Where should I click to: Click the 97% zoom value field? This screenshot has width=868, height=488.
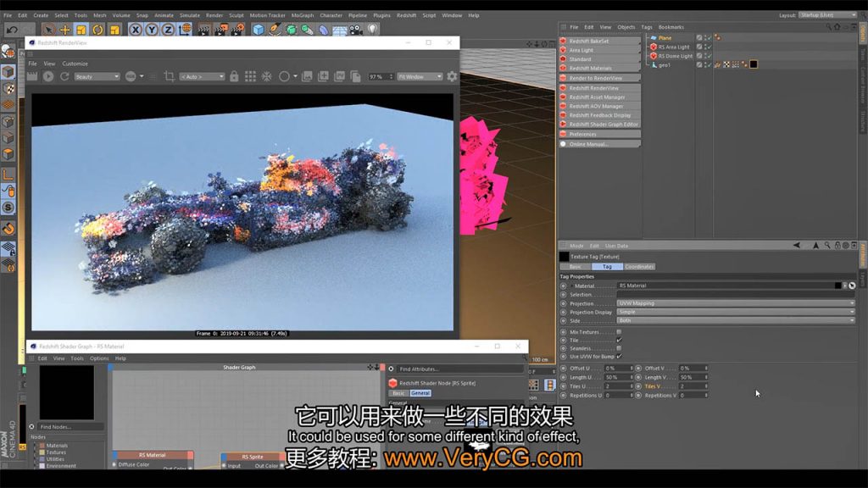coord(381,76)
